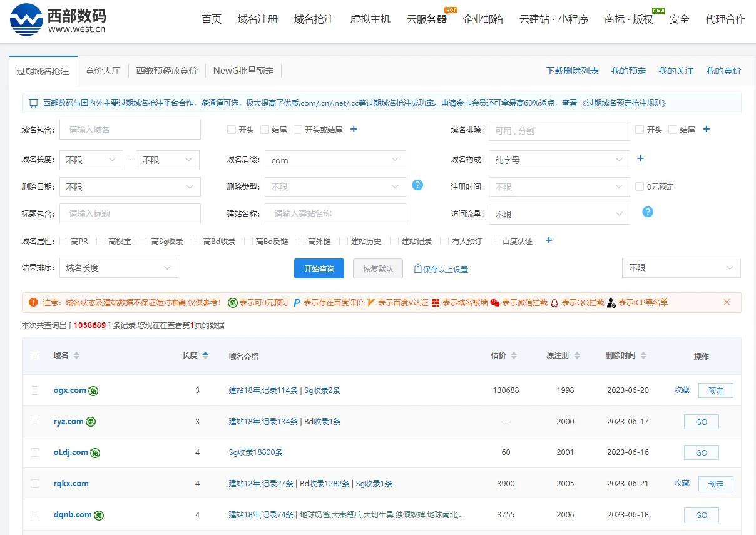Viewport: 756px width, 535px height.
Task: Open the 不限 dropdown beside 保存以上设置
Action: coord(682,268)
